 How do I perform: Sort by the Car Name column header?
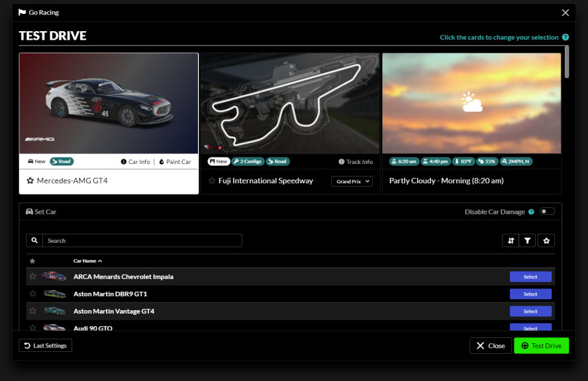pyautogui.click(x=86, y=261)
